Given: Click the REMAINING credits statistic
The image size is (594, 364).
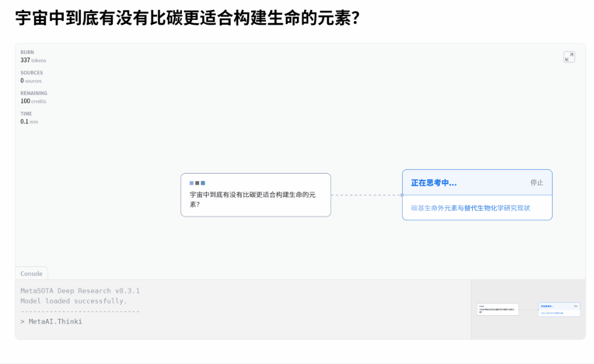Looking at the screenshot, I should click(x=33, y=97).
